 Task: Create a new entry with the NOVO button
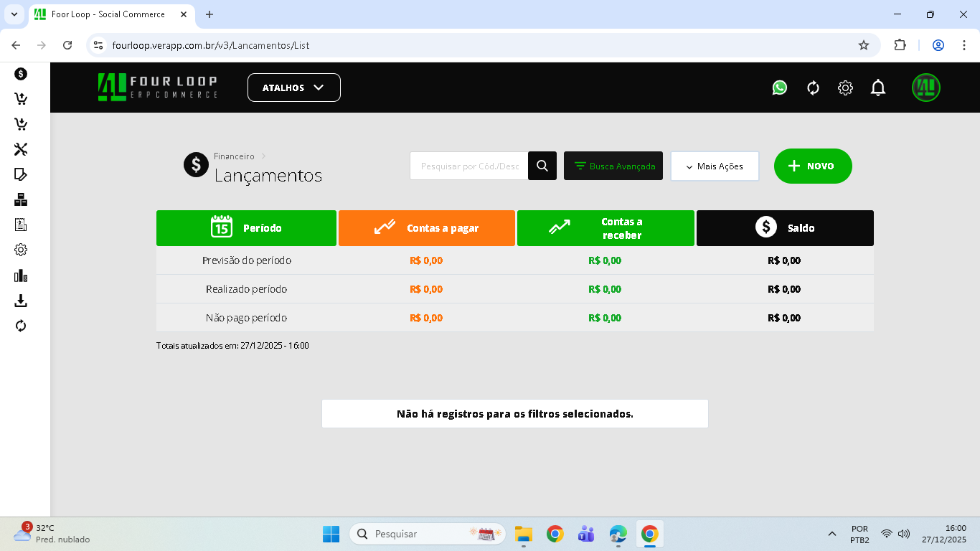point(813,166)
